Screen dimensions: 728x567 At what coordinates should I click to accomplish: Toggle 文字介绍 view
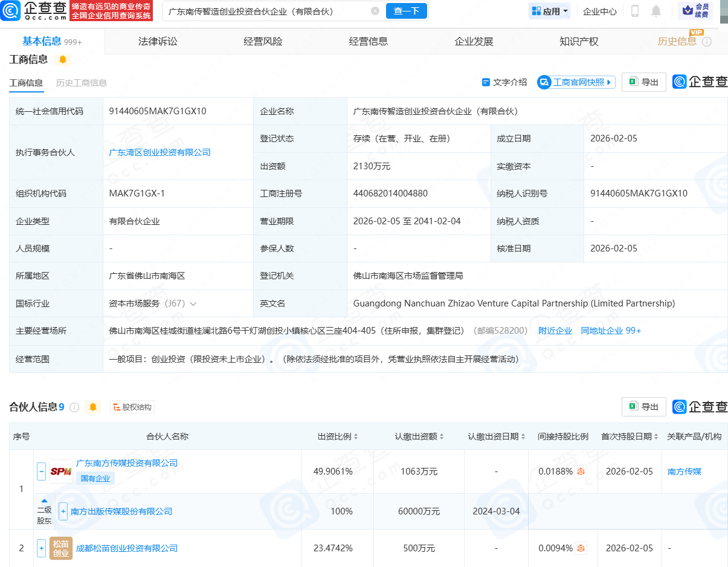[x=504, y=82]
